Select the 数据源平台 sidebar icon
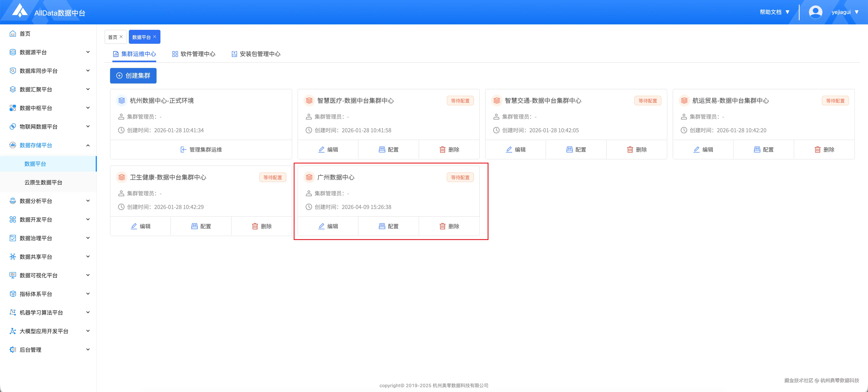 12,52
